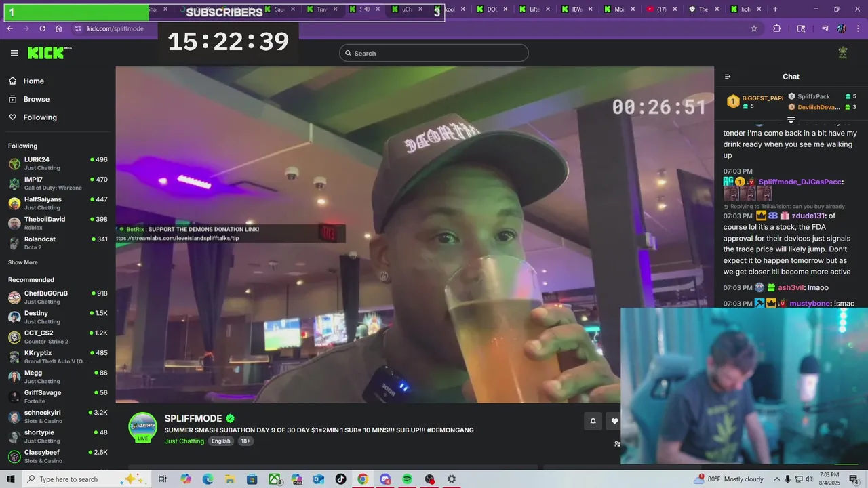Collapse the chat panel

(x=728, y=77)
